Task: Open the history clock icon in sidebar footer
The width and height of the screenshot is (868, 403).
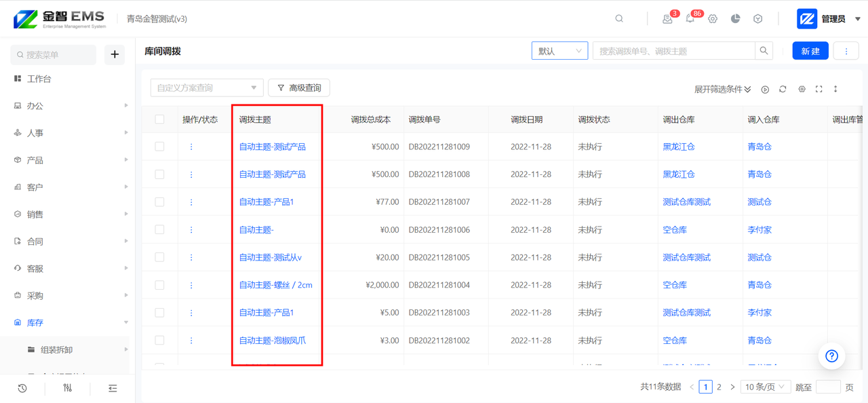Action: (x=22, y=388)
